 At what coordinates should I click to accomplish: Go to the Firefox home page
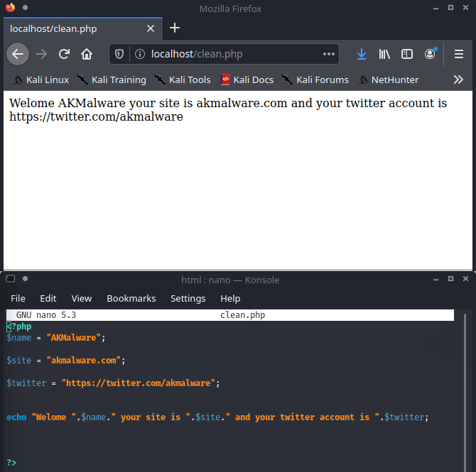(x=87, y=54)
